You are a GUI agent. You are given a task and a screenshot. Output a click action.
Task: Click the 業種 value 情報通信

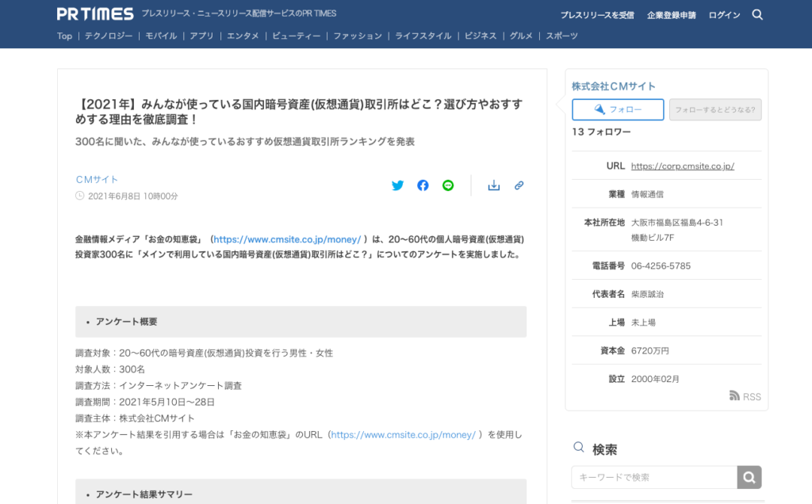click(647, 194)
